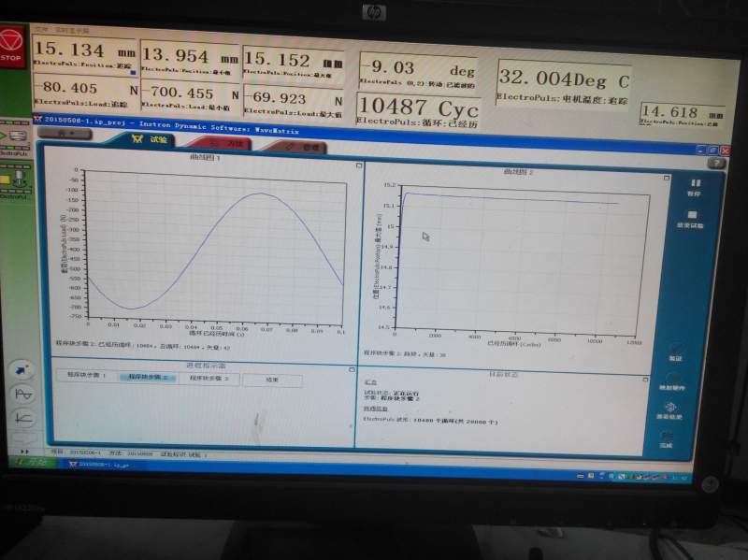Screen dimensions: 748x560
Task: Open the second menu in the live display bar
Action: coord(72,31)
